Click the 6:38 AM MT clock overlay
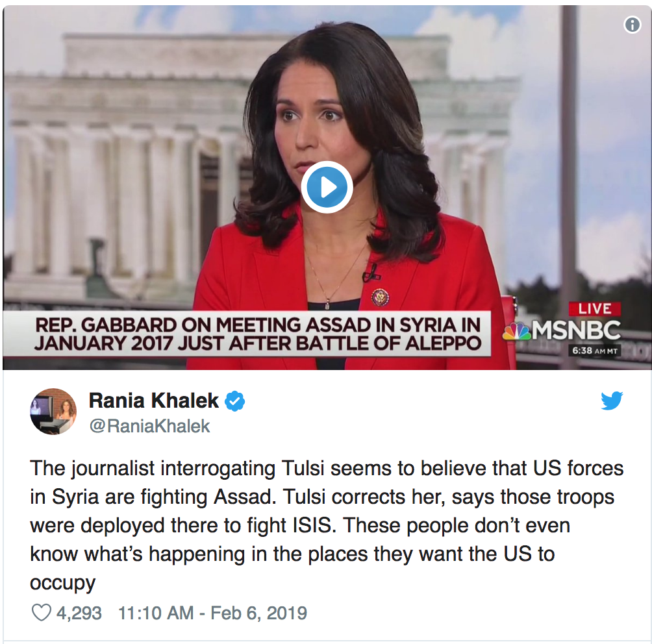This screenshot has width=652, height=644. coord(595,351)
